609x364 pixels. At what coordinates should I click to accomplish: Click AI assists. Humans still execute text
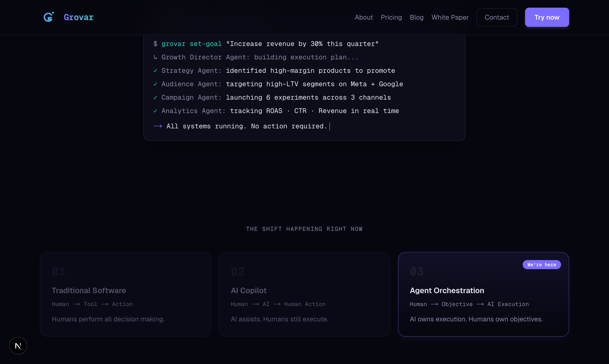click(280, 319)
